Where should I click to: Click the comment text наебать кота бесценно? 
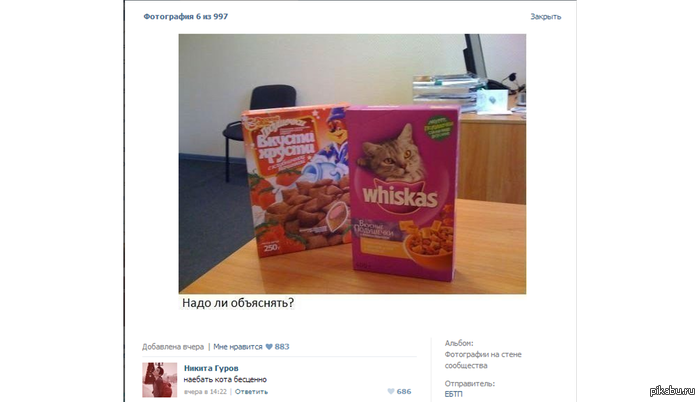point(225,380)
